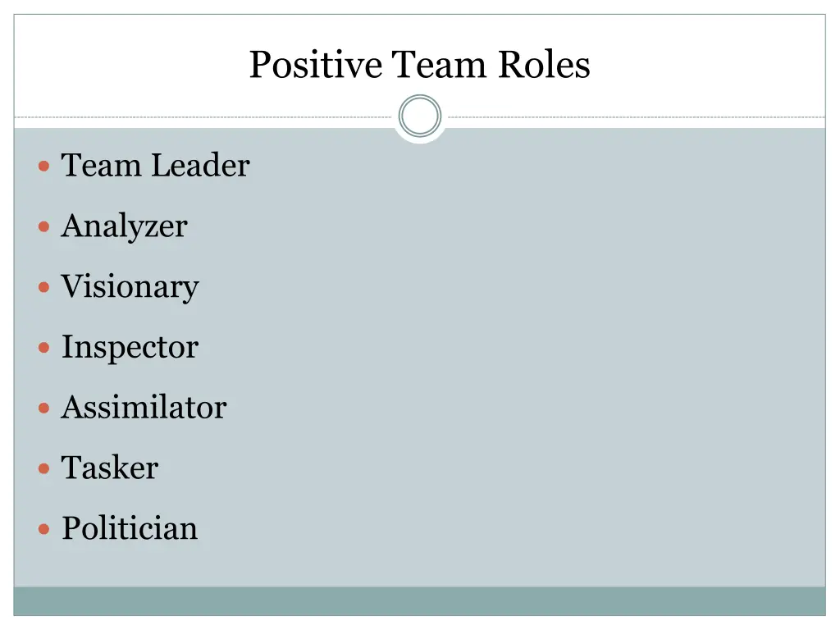
Task: Click on the word Visionary
Action: [x=130, y=287]
